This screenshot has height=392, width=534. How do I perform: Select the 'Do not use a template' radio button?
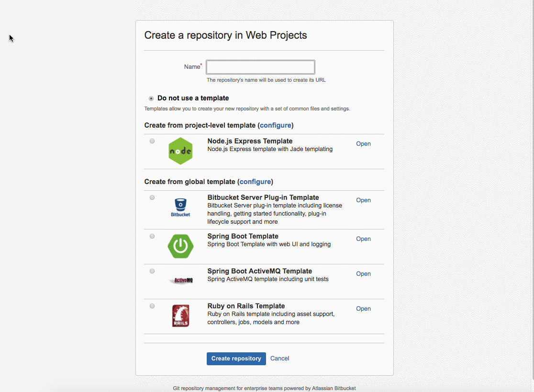151,98
